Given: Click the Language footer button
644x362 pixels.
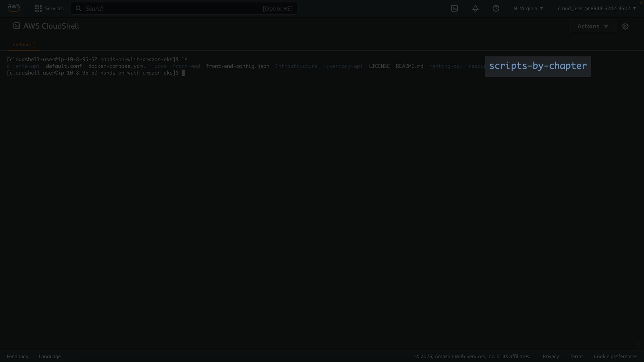Looking at the screenshot, I should 50,356.
